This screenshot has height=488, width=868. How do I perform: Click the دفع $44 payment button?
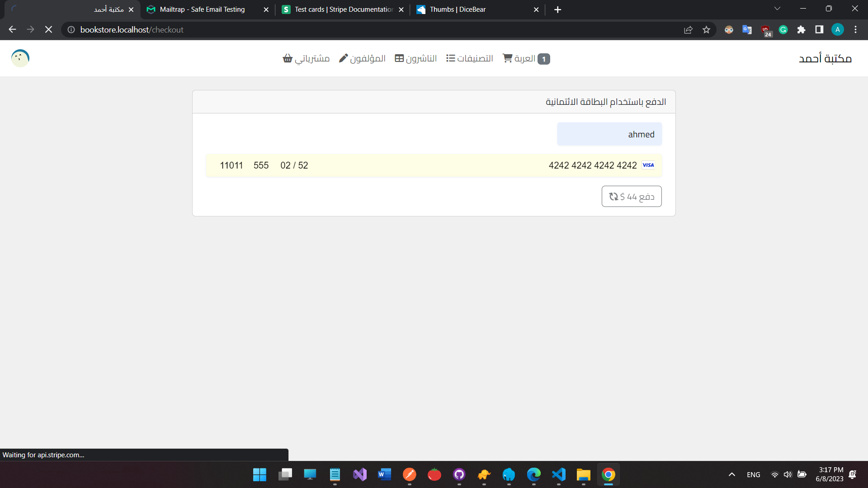(x=632, y=196)
